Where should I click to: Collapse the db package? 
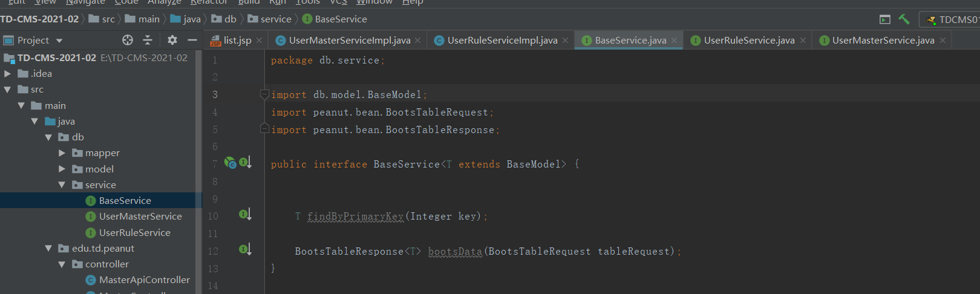(x=48, y=137)
